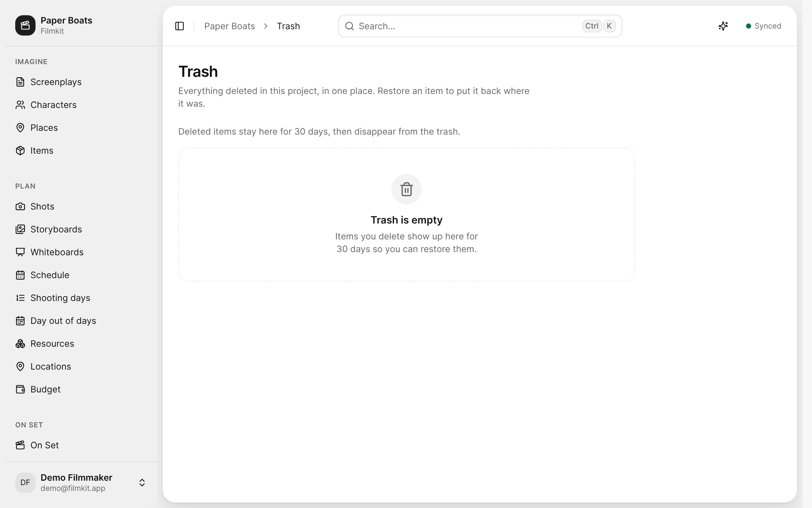Click the Synced status indicator

point(763,26)
